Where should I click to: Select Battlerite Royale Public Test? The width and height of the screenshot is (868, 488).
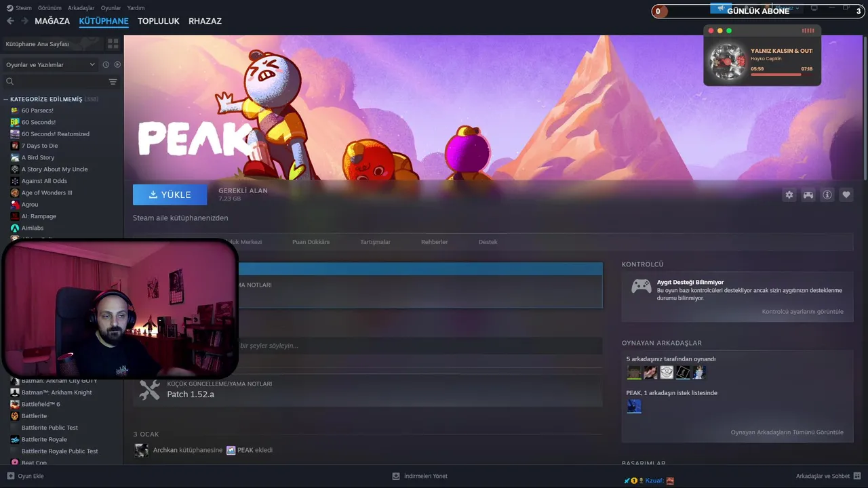pyautogui.click(x=60, y=451)
